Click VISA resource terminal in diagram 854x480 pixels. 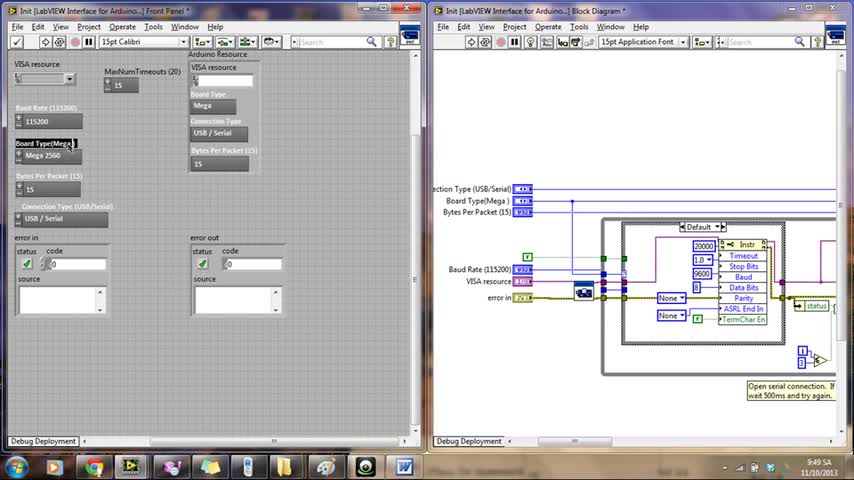click(522, 282)
